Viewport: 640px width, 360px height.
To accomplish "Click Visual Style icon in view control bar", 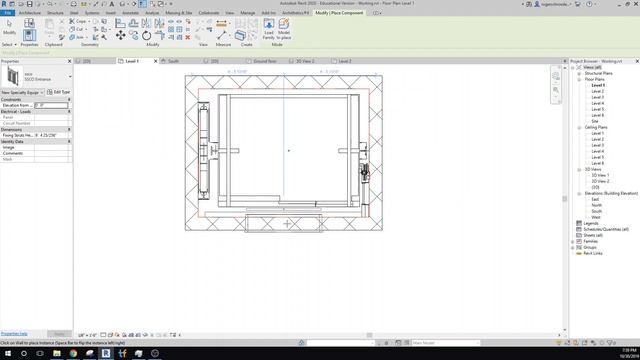I will pos(110,335).
